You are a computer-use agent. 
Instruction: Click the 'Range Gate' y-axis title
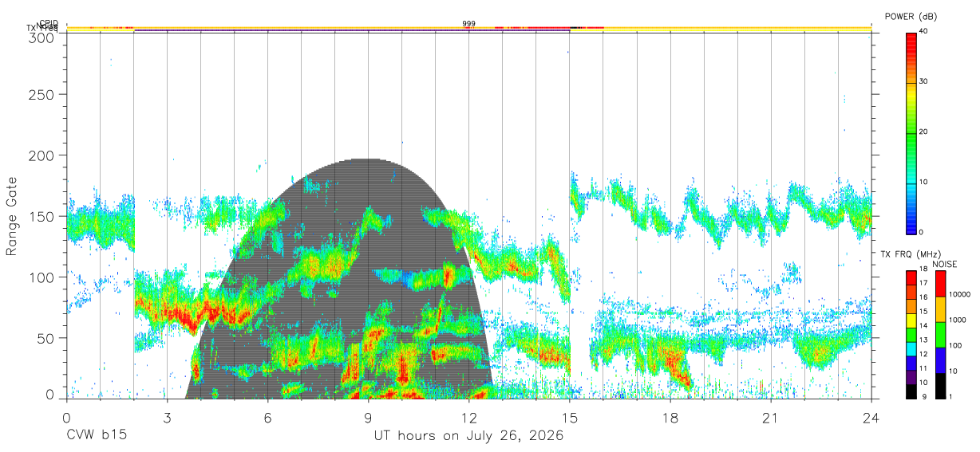[x=12, y=217]
